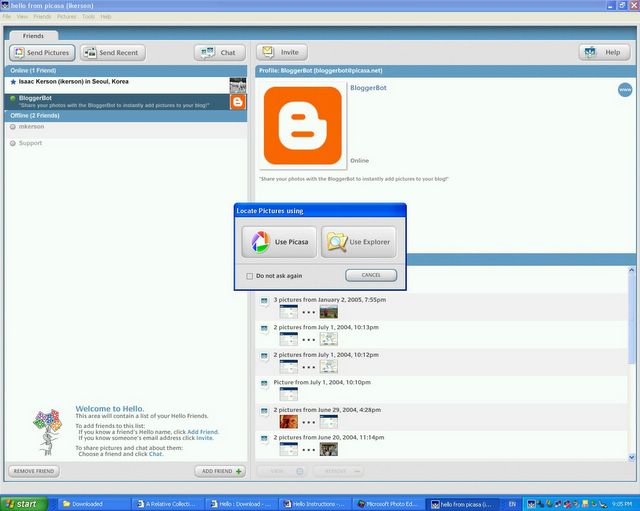This screenshot has width=640, height=511.
Task: Open the www website icon in profile
Action: 624,89
